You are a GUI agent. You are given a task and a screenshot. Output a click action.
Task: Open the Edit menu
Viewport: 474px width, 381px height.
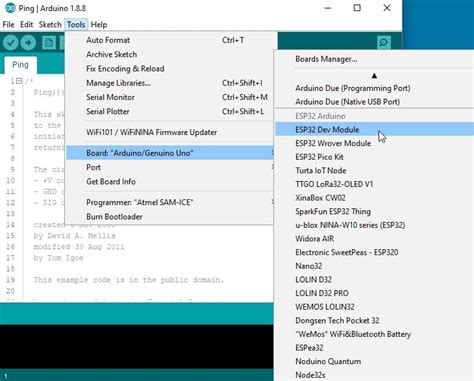coord(26,25)
